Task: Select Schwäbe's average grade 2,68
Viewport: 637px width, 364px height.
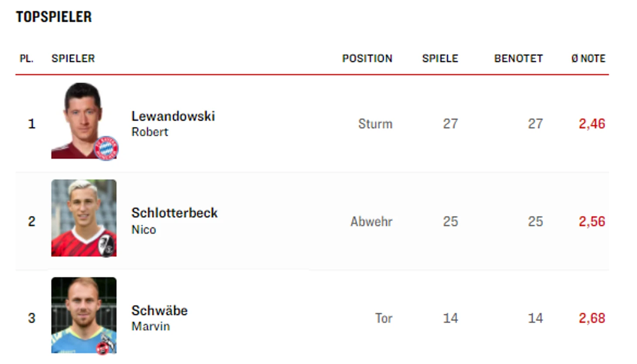Action: [592, 318]
